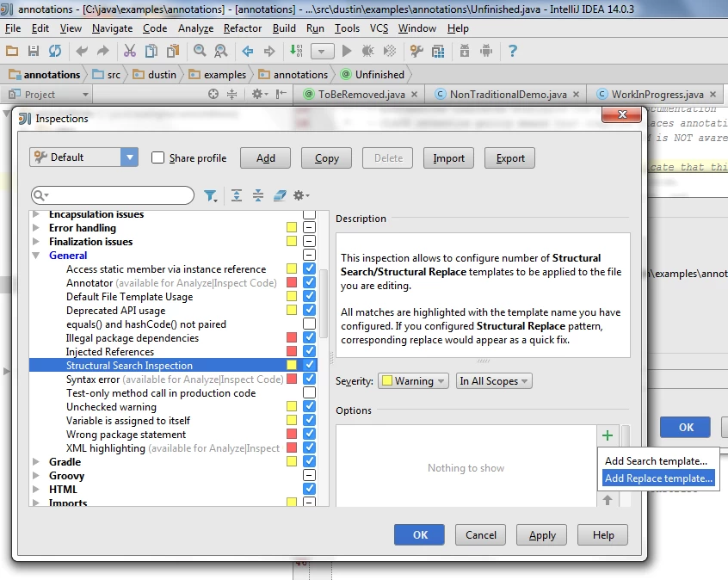Open the VCS menu
The image size is (728, 580).
(379, 28)
